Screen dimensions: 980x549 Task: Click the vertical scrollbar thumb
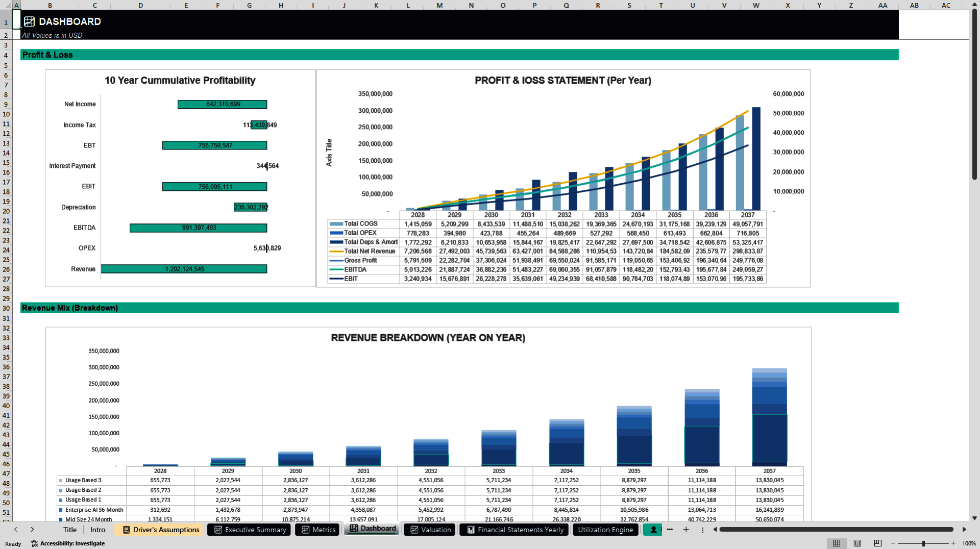click(x=974, y=94)
